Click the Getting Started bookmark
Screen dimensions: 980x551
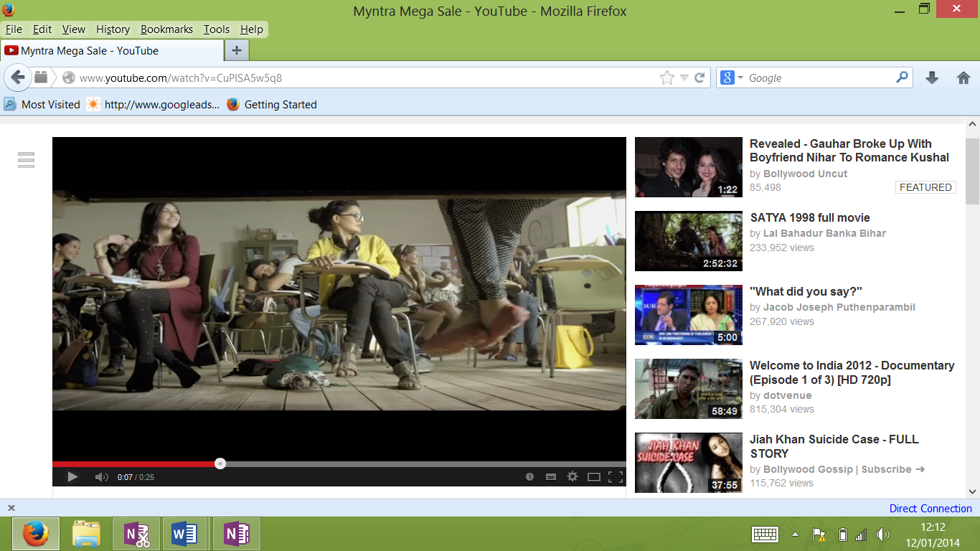click(x=280, y=105)
